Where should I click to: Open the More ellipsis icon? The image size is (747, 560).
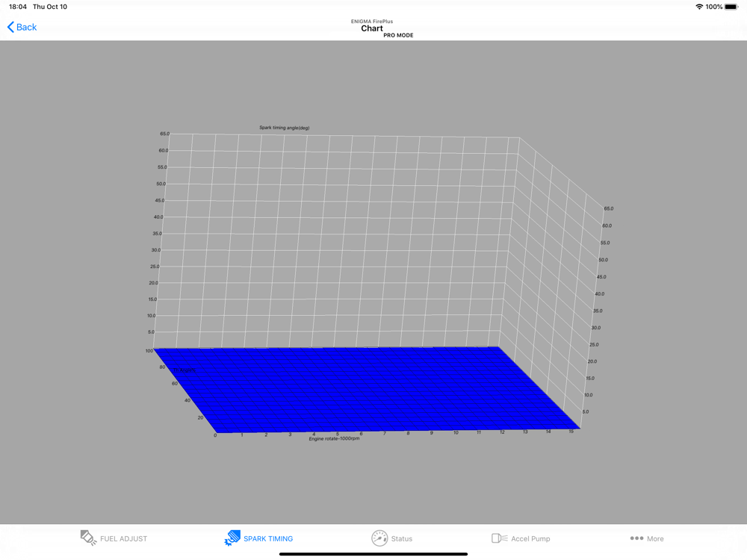click(x=636, y=538)
